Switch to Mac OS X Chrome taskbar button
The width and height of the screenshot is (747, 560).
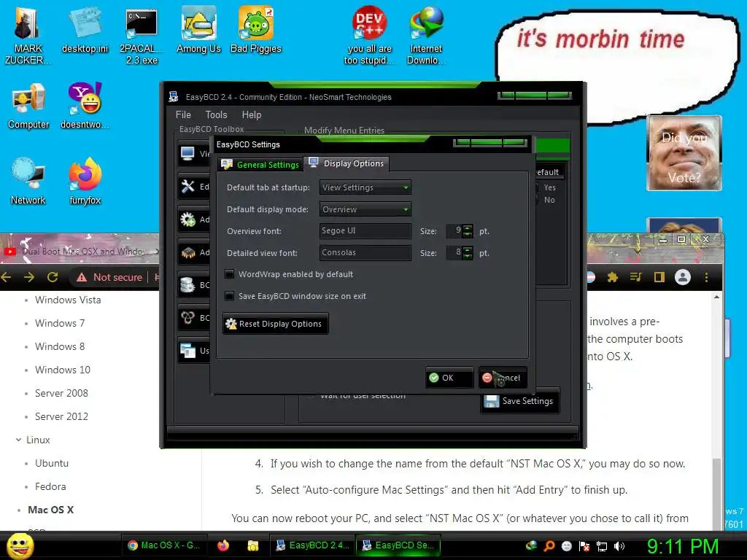click(x=163, y=545)
